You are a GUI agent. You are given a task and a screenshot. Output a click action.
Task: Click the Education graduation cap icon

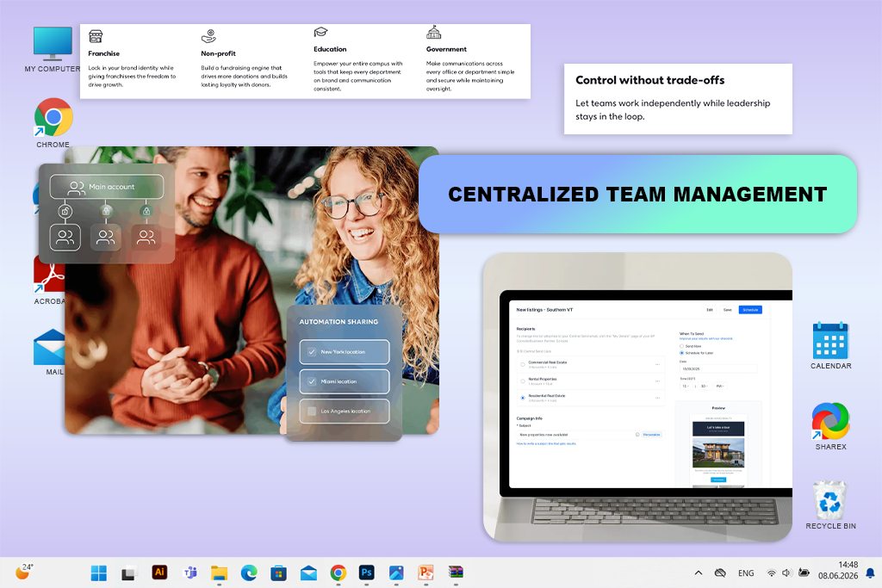(x=320, y=32)
